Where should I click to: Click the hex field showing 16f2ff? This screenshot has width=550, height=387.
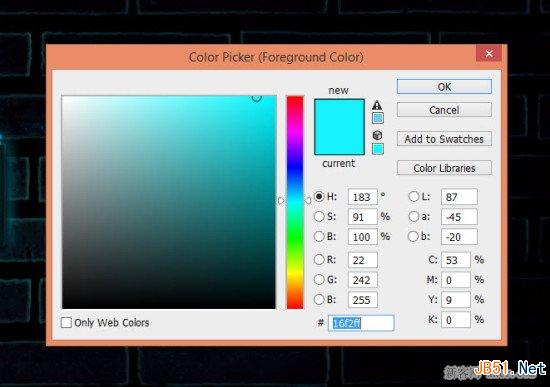click(361, 323)
